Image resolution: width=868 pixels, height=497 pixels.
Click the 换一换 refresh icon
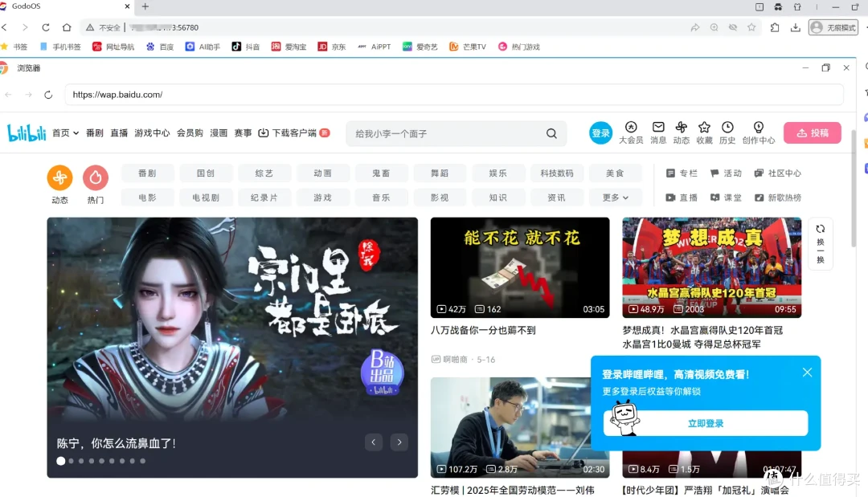point(821,229)
